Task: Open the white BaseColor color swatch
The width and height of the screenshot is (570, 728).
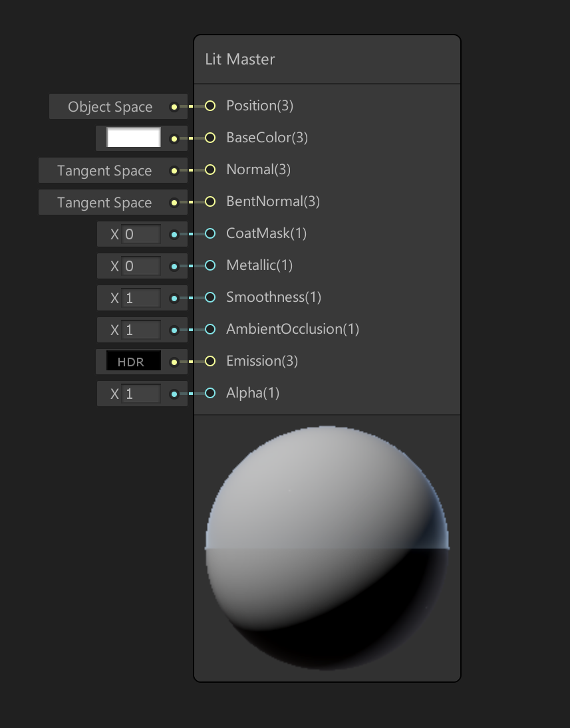Action: pyautogui.click(x=134, y=138)
